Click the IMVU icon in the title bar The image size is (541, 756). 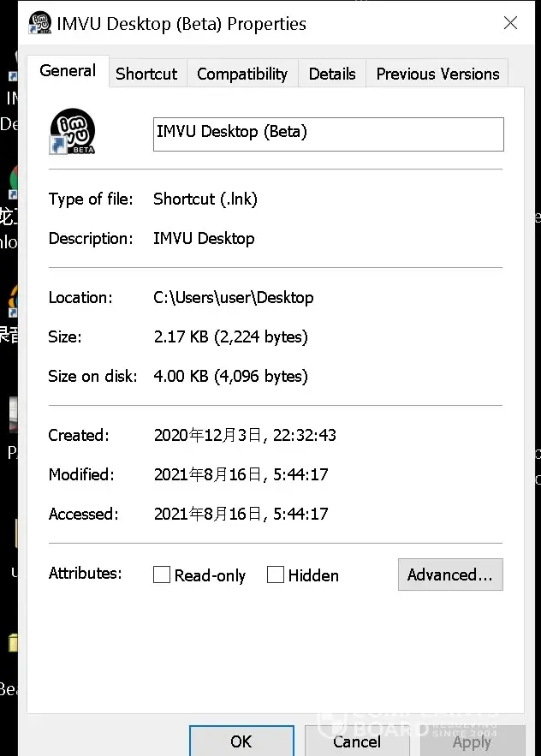point(40,23)
